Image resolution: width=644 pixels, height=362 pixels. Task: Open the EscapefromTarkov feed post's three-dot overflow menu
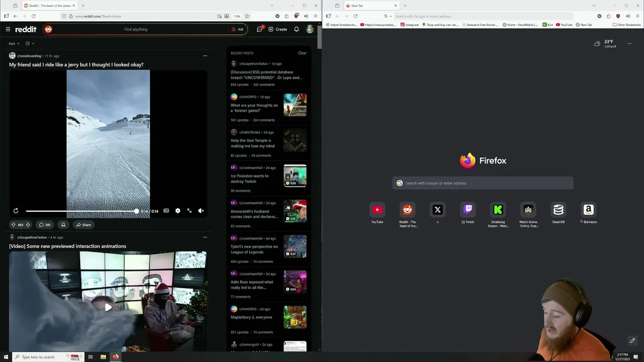tap(205, 237)
